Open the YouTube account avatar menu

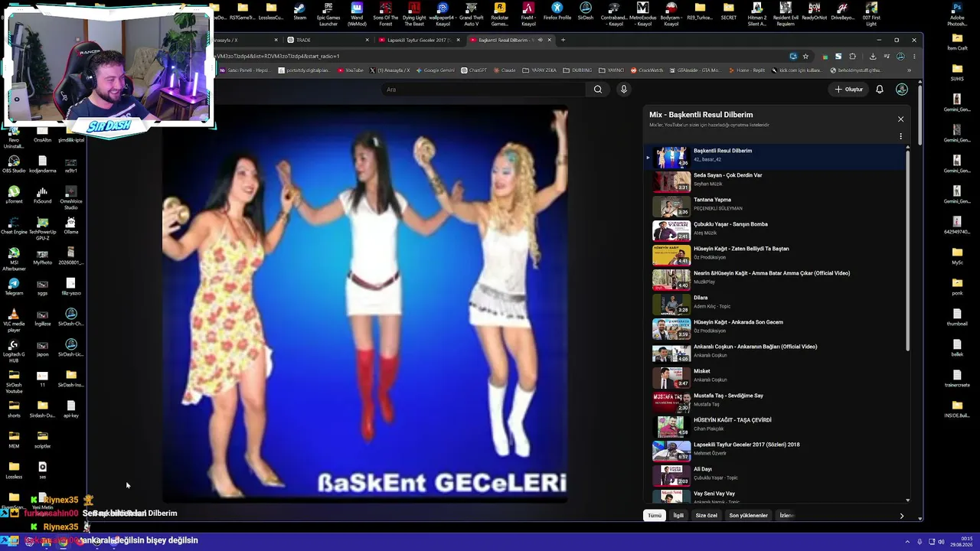902,90
